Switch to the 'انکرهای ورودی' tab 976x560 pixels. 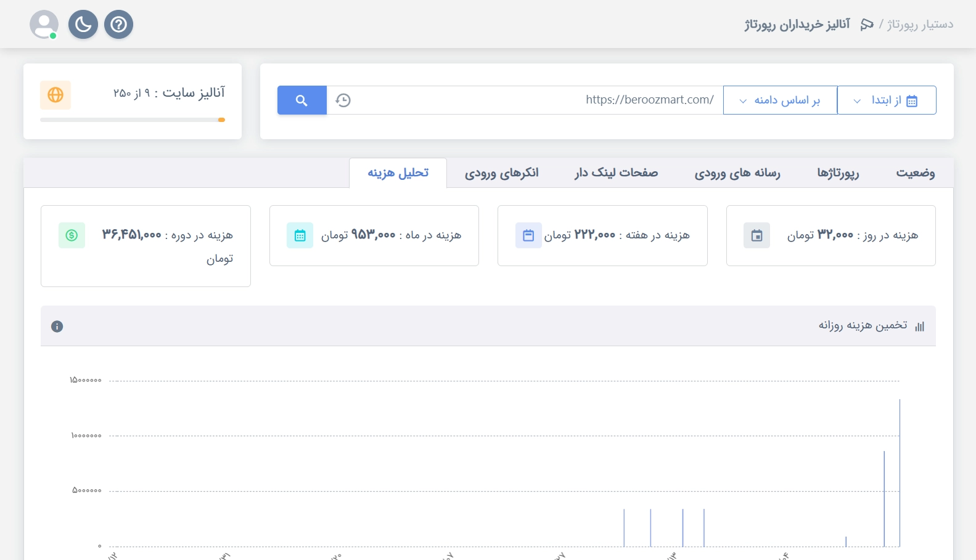point(502,173)
